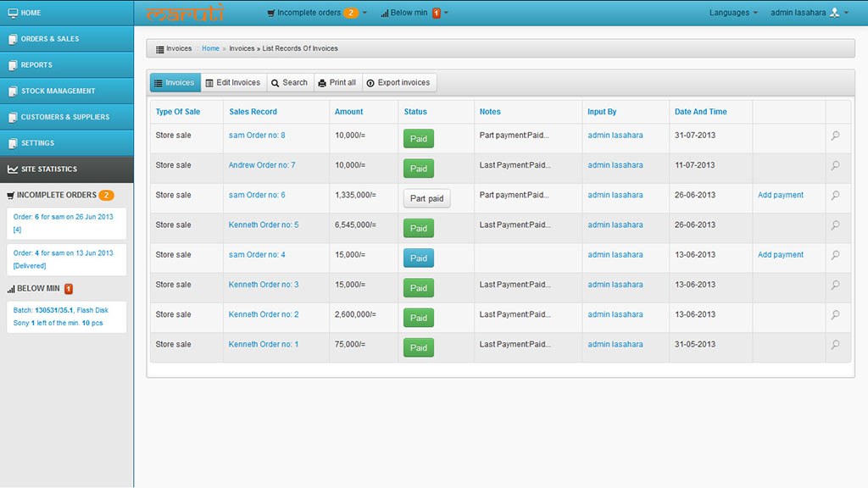This screenshot has width=868, height=488.
Task: Click the blue Paid button for Order no: 4
Action: (419, 258)
